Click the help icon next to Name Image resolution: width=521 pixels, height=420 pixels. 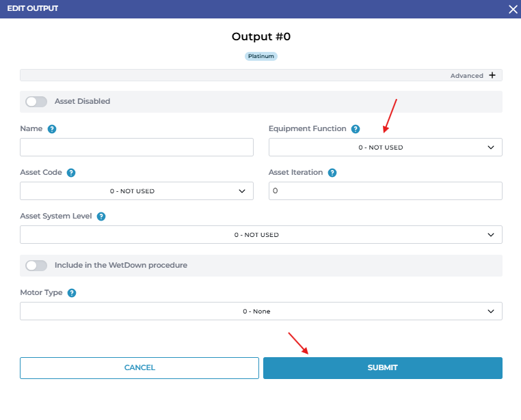[x=52, y=129]
